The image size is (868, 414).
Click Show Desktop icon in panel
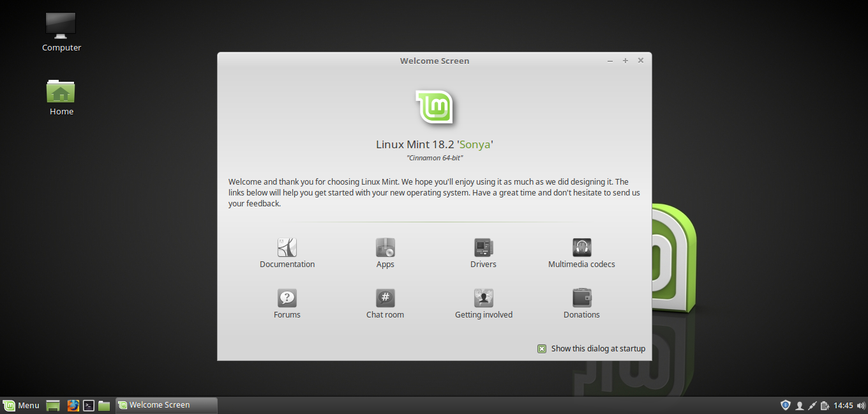[x=53, y=405]
